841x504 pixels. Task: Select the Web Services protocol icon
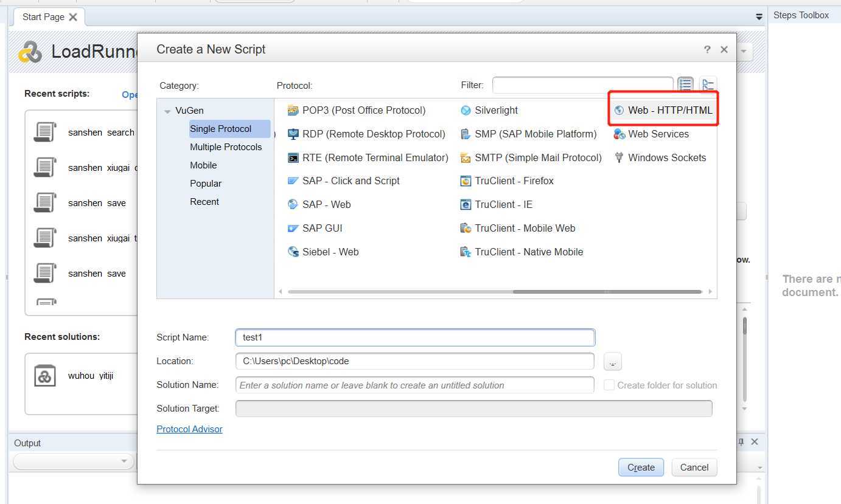tap(619, 134)
